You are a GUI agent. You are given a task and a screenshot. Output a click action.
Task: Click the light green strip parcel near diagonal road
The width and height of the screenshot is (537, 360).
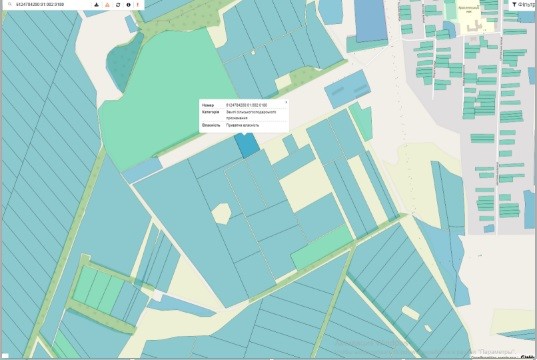point(321,247)
